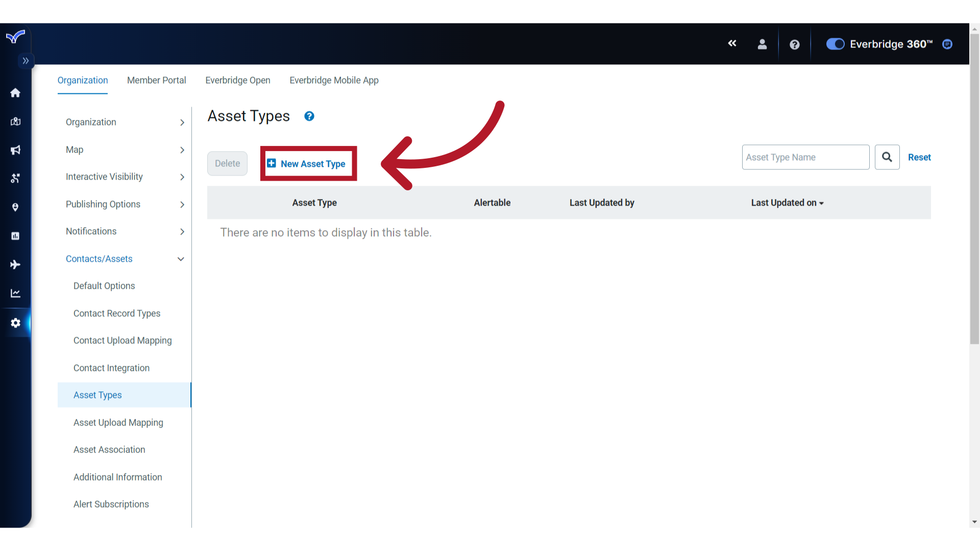This screenshot has width=980, height=551.
Task: Toggle the Everbridge 360 switch off
Action: click(835, 44)
